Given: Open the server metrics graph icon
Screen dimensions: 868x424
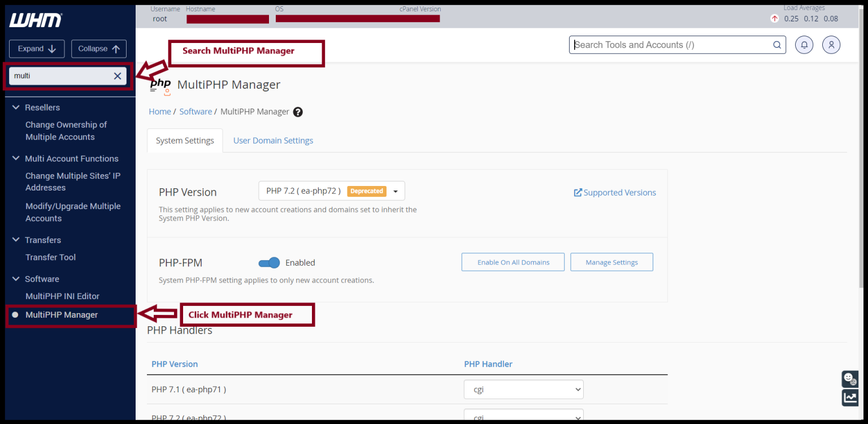Looking at the screenshot, I should click(850, 397).
